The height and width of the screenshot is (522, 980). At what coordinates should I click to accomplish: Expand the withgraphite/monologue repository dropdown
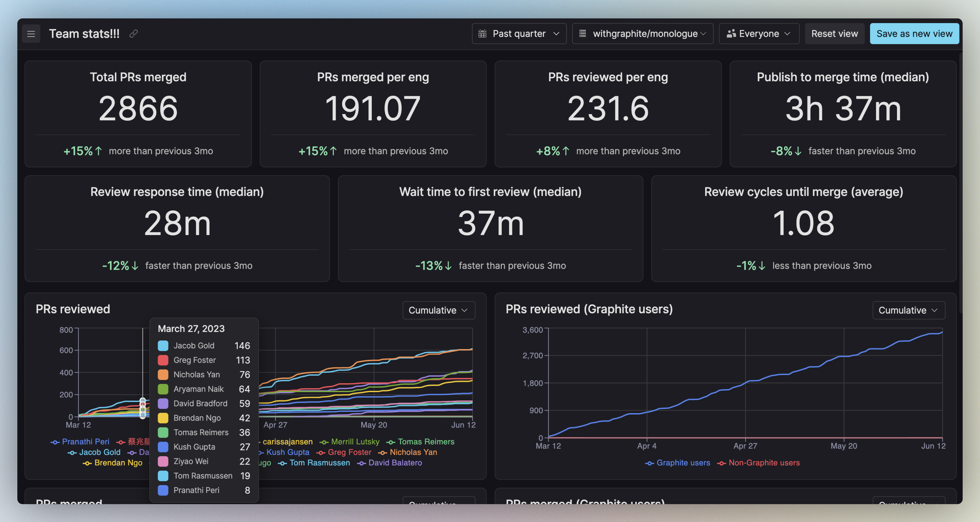643,34
